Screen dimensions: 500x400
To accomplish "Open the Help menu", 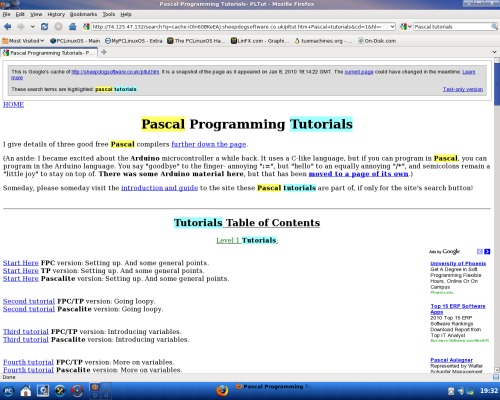I will (x=126, y=14).
